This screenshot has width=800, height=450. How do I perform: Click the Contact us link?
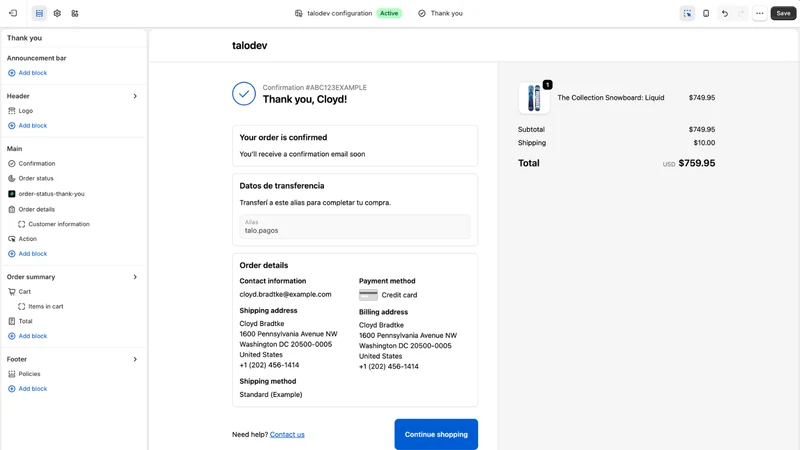coord(287,435)
